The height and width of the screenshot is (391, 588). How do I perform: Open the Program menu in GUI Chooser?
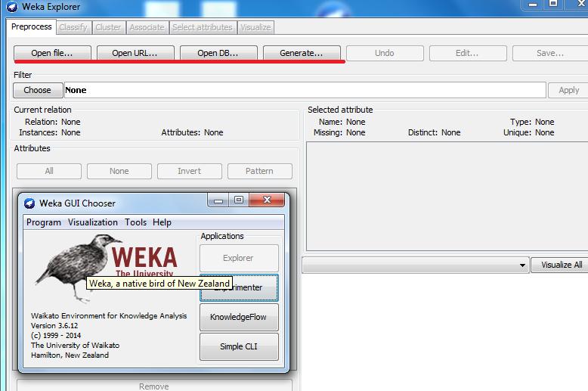(44, 222)
